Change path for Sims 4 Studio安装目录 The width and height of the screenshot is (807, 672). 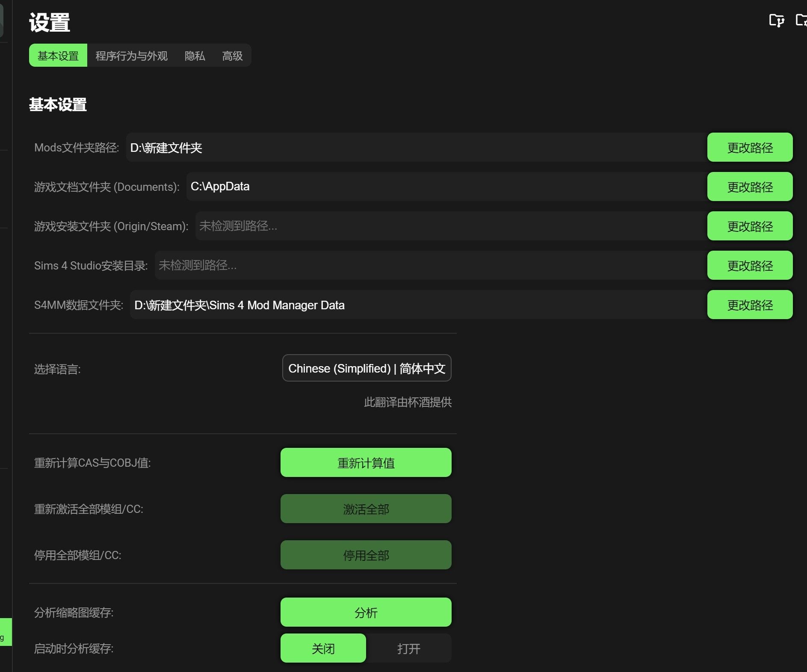click(750, 266)
